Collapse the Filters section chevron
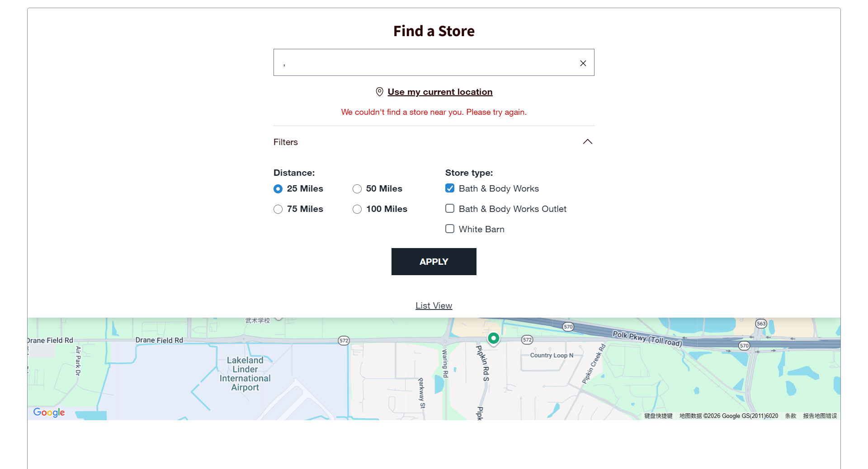This screenshot has width=868, height=469. 588,142
